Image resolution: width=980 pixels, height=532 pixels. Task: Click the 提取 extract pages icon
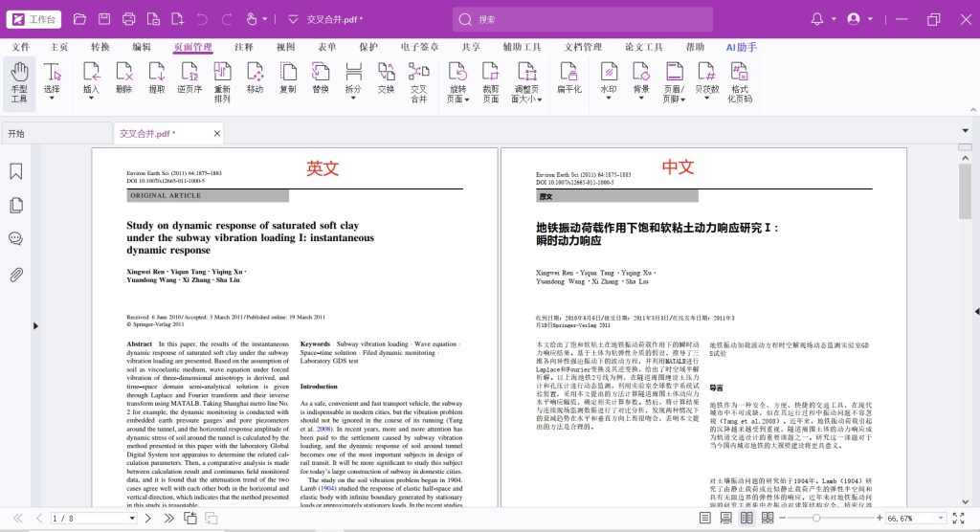(x=156, y=81)
